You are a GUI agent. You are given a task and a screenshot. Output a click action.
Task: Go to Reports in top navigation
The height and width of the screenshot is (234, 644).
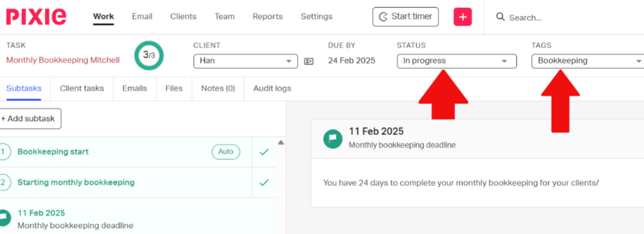click(x=268, y=17)
